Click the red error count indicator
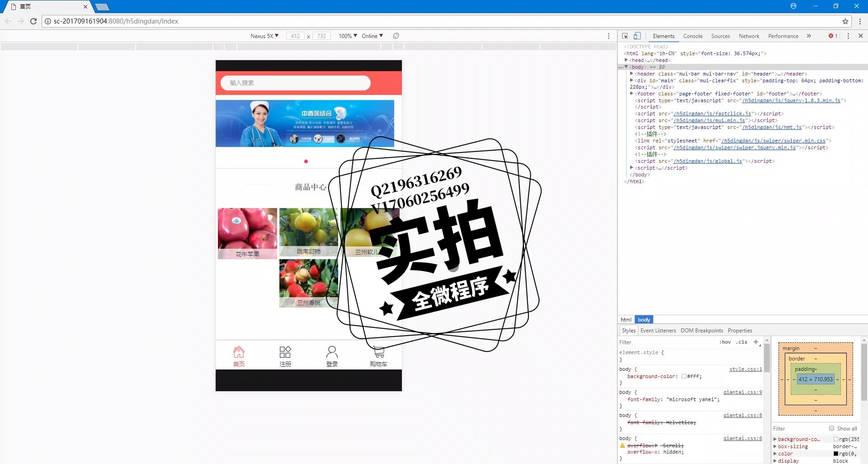Viewport: 868px width, 464px height. [x=833, y=36]
